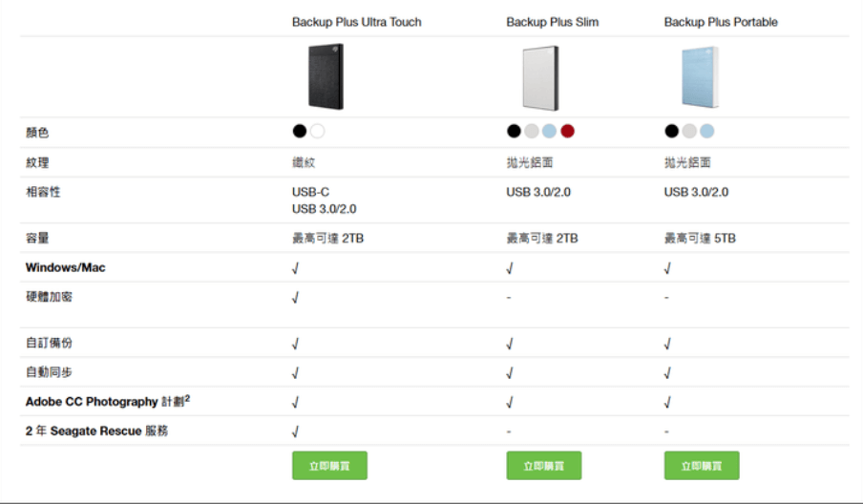The width and height of the screenshot is (863, 504).
Task: Click the Backup Plus Slim product name
Action: 552,22
